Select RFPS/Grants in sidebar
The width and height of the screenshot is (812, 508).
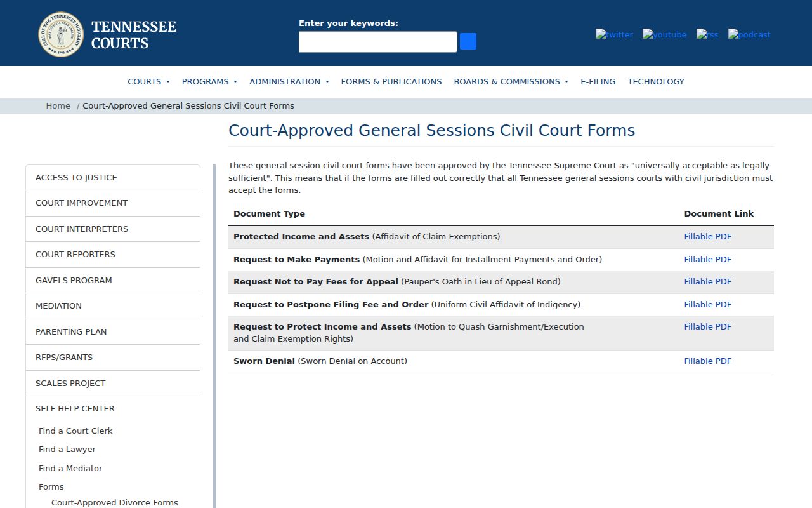point(113,358)
